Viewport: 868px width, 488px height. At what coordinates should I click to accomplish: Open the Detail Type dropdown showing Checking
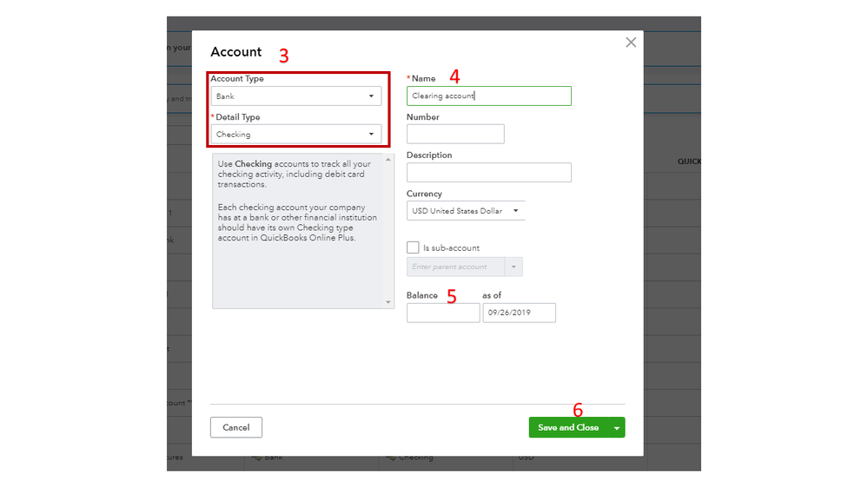(x=295, y=135)
